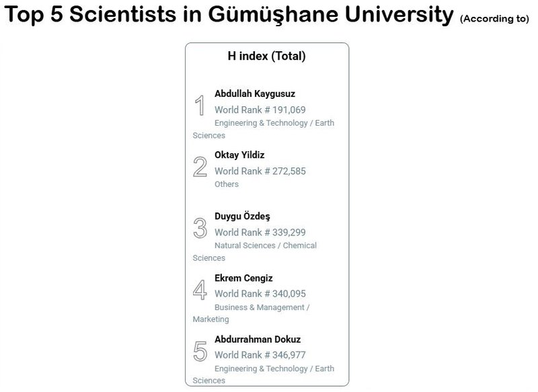
Task: Select World Rank # 339,299 text
Action: point(260,233)
